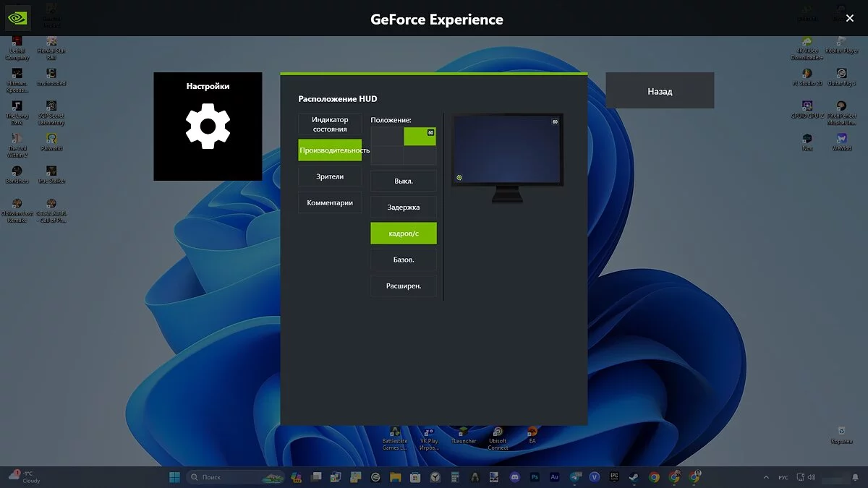The height and width of the screenshot is (488, 868).
Task: Open Steam from the taskbar
Action: [633, 477]
